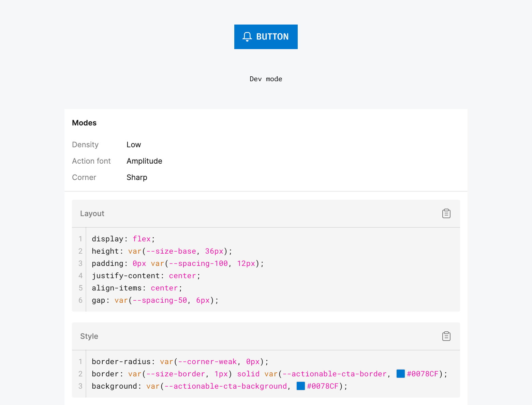
Task: Switch to the Style section header
Action: [89, 336]
